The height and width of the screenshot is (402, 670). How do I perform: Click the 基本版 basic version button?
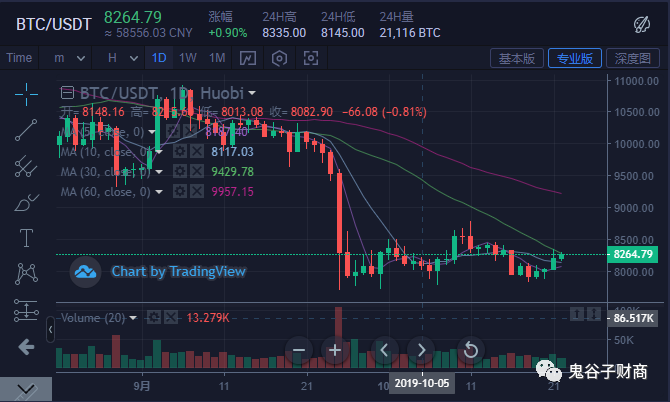(517, 58)
